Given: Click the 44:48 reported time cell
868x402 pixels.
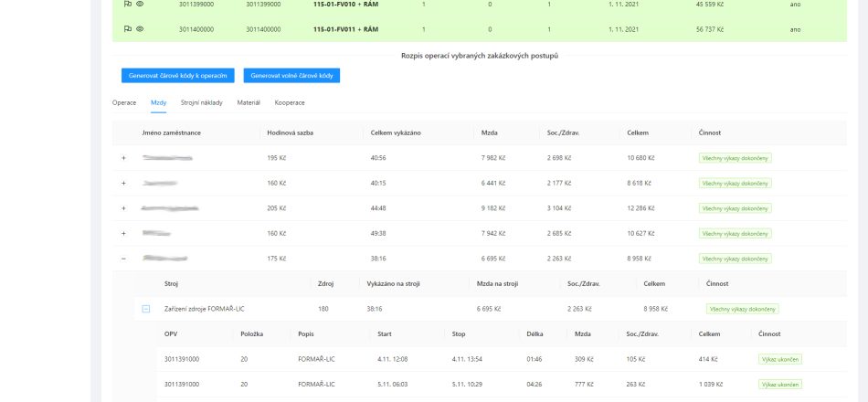Looking at the screenshot, I should pos(378,208).
